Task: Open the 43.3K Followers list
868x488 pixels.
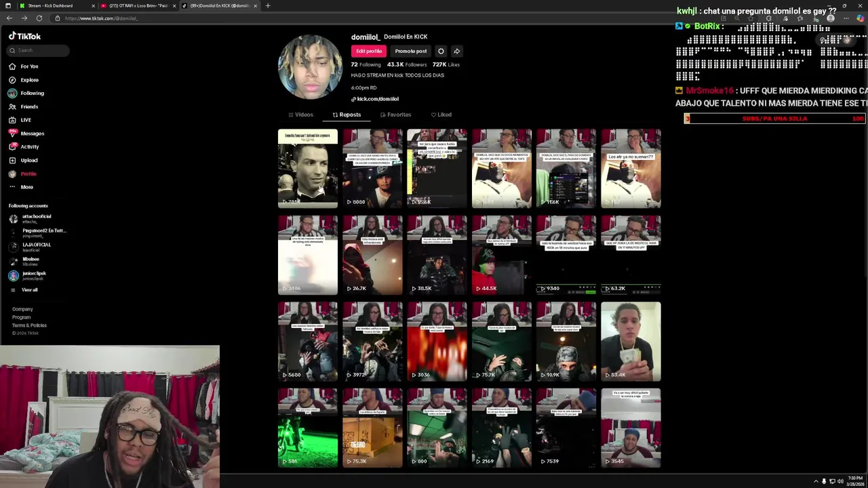Action: pyautogui.click(x=407, y=64)
